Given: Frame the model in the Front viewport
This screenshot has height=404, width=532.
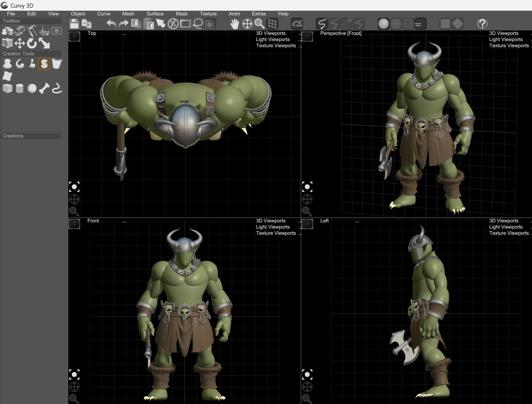Looking at the screenshot, I should coord(74,375).
